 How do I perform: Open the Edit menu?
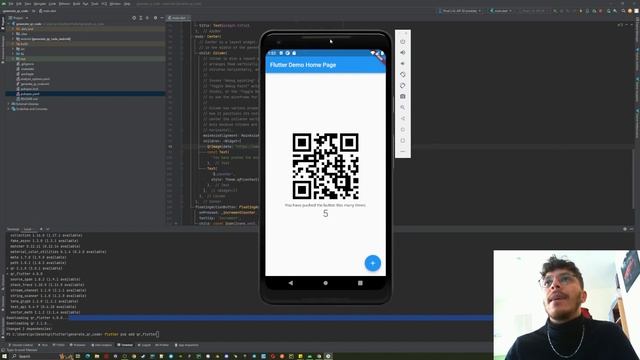click(x=19, y=4)
